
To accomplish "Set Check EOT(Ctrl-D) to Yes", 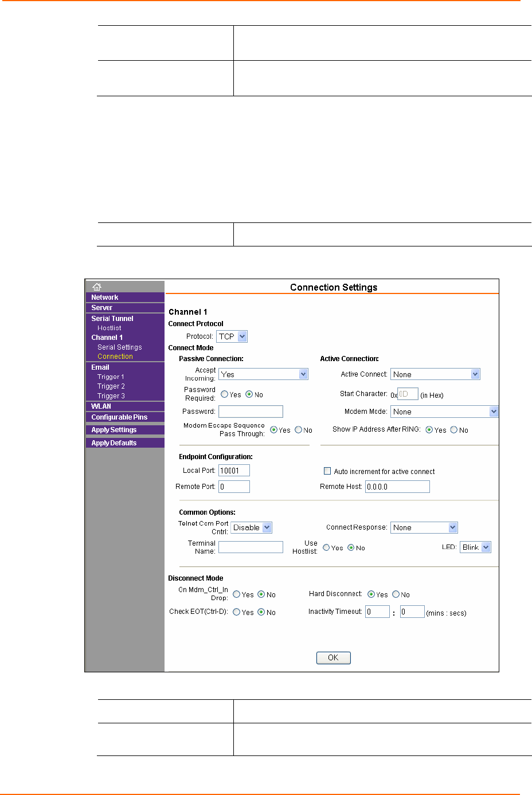I will point(236,612).
